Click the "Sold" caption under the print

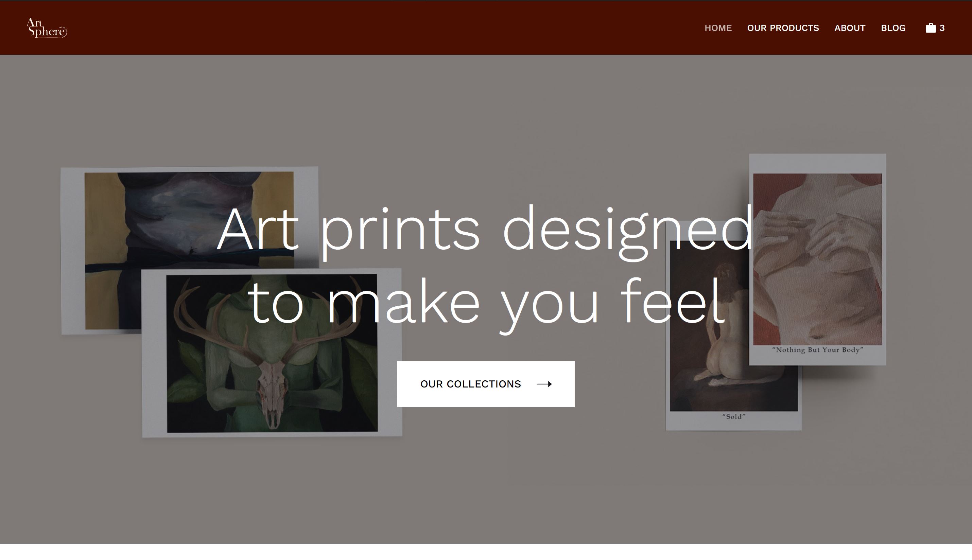[733, 417]
